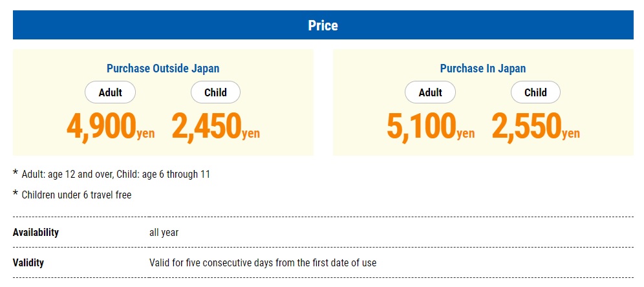This screenshot has height=287, width=644.
Task: Click the Availability row label
Action: click(x=36, y=233)
